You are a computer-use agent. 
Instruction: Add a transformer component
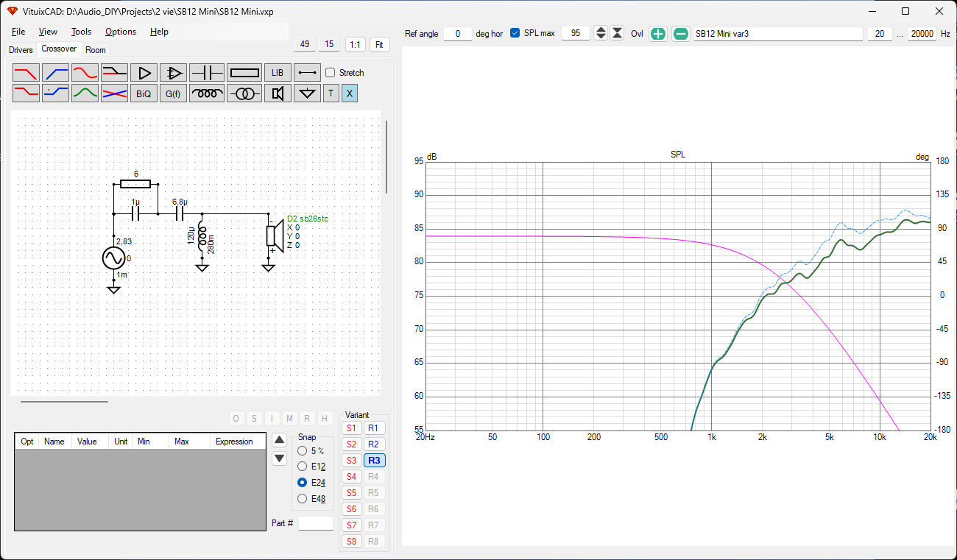click(x=244, y=93)
